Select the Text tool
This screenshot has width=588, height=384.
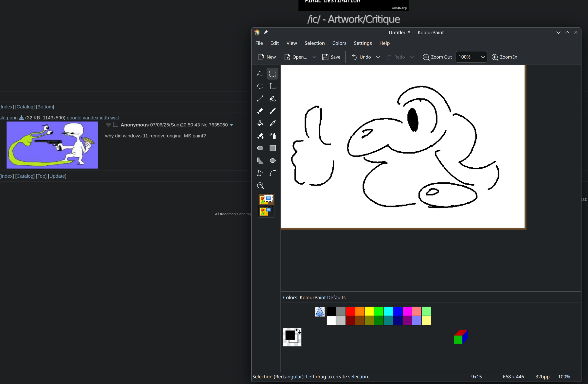(x=272, y=86)
